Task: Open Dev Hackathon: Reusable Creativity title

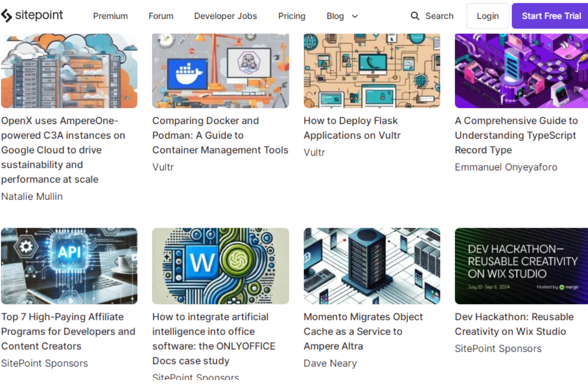Action: click(x=514, y=324)
